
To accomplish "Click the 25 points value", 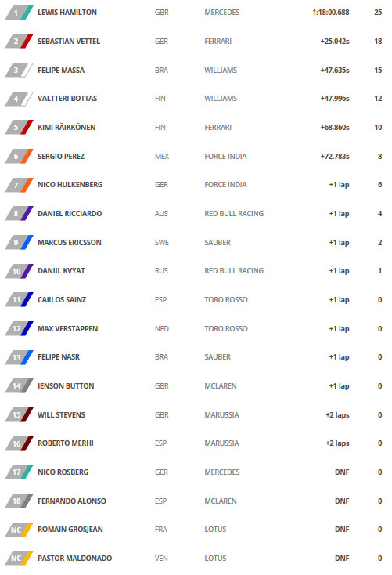I will coord(378,13).
